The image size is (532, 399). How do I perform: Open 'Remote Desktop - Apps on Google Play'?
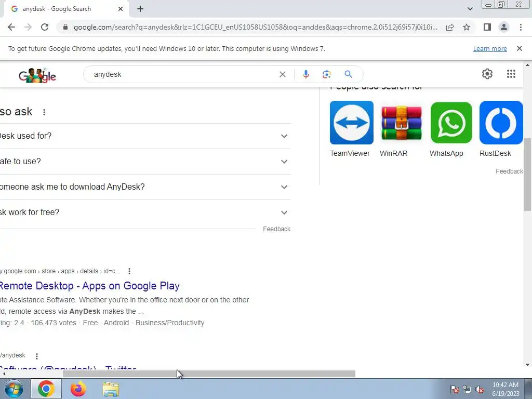click(89, 286)
